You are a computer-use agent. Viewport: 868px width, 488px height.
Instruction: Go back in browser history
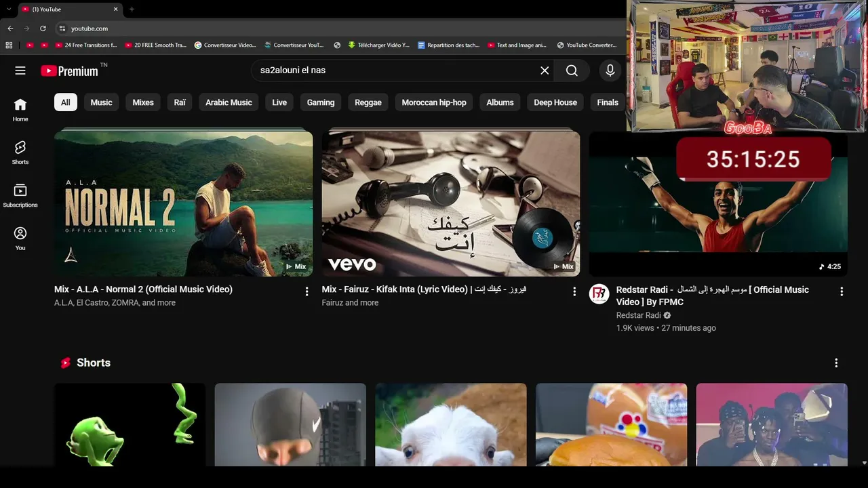10,28
